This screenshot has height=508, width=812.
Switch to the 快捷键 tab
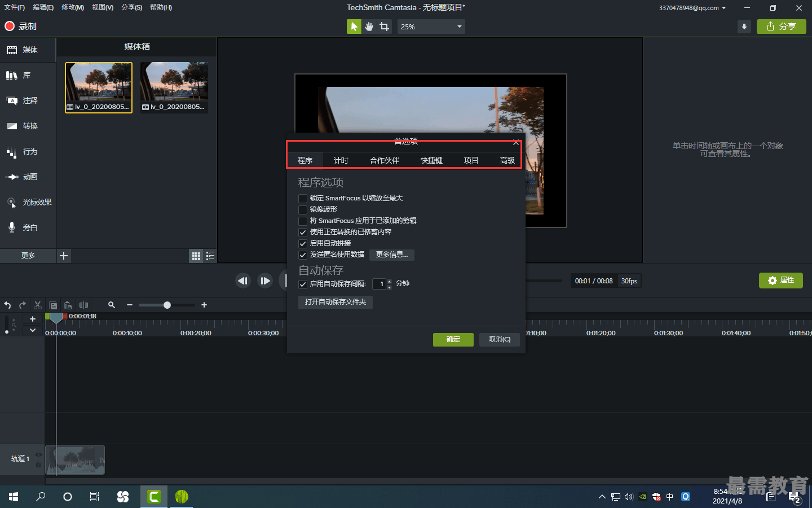pyautogui.click(x=431, y=160)
